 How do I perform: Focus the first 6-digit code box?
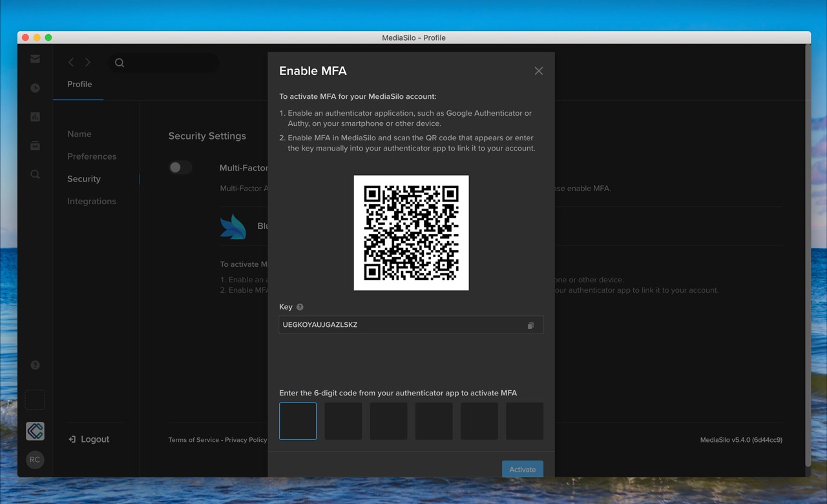coord(298,421)
